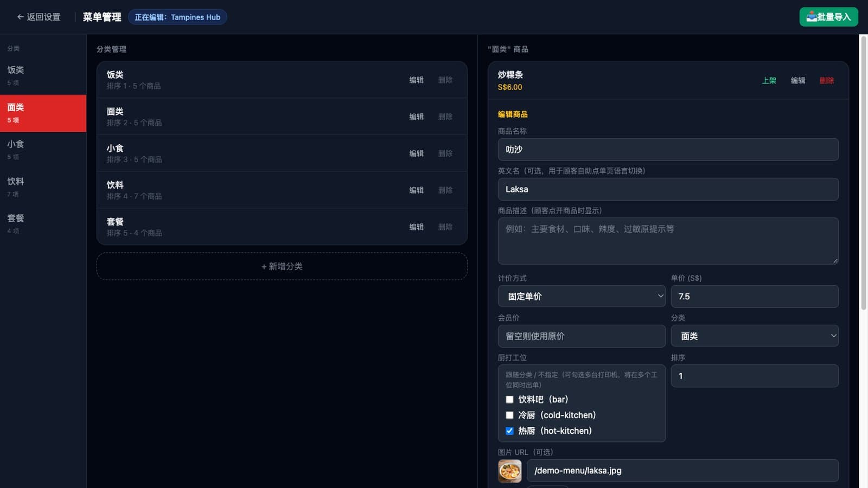The height and width of the screenshot is (488, 868).
Task: Switch to 饮料 sidebar category
Action: [x=43, y=187]
